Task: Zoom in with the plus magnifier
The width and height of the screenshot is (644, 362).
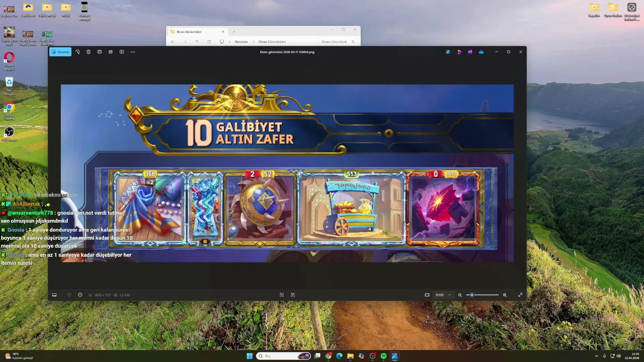Action: tap(505, 295)
